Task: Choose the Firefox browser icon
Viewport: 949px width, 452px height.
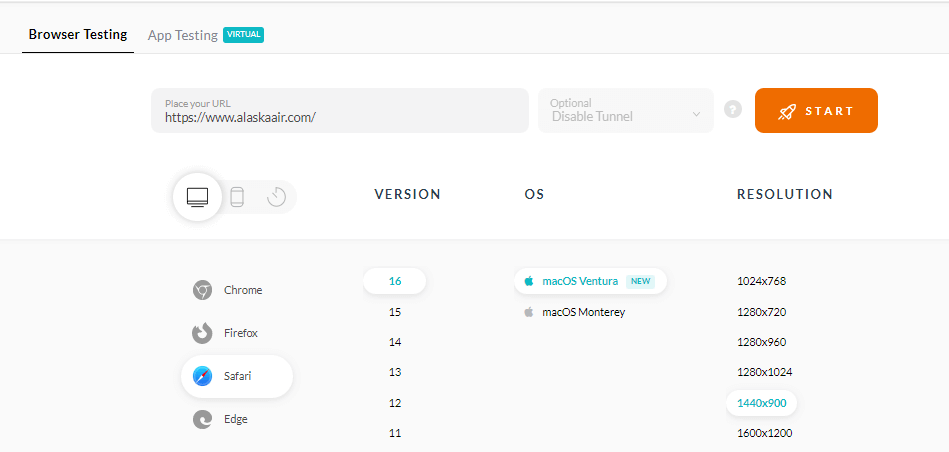Action: coord(202,333)
